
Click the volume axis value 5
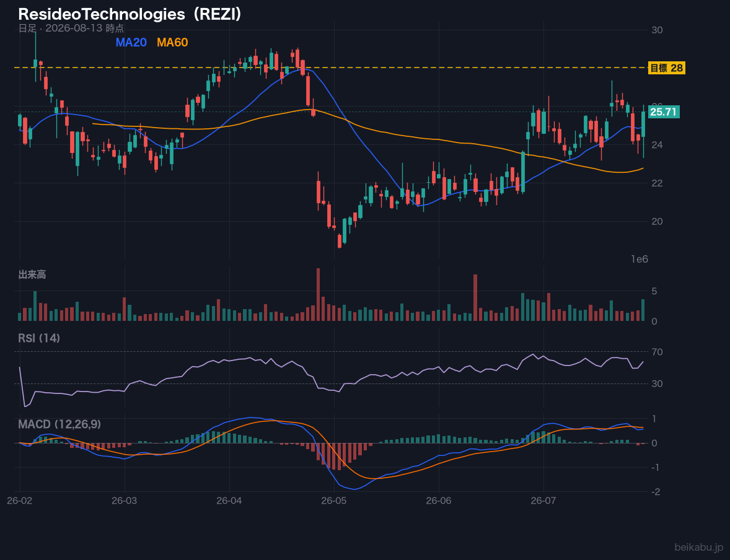tap(654, 291)
